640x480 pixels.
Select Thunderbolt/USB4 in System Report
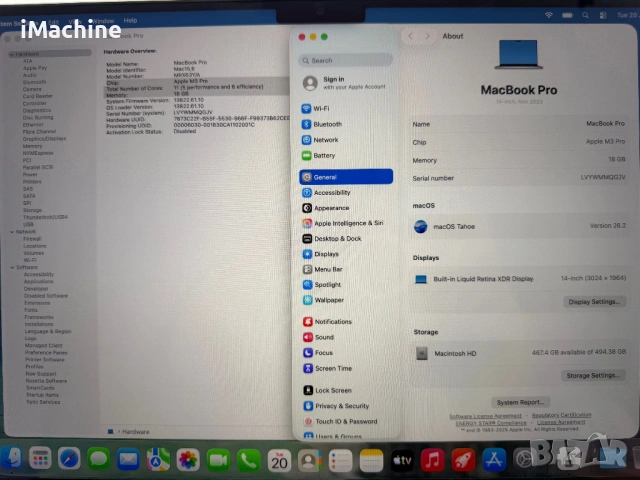(45, 217)
